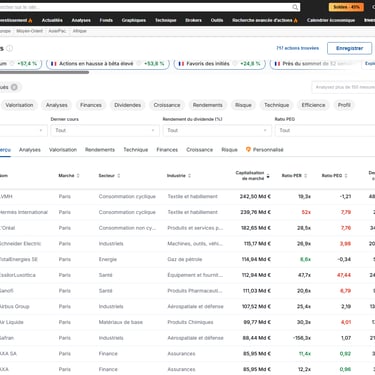Open the Graphiques menu in the navigation bar
375x375 pixels.
pos(134,20)
